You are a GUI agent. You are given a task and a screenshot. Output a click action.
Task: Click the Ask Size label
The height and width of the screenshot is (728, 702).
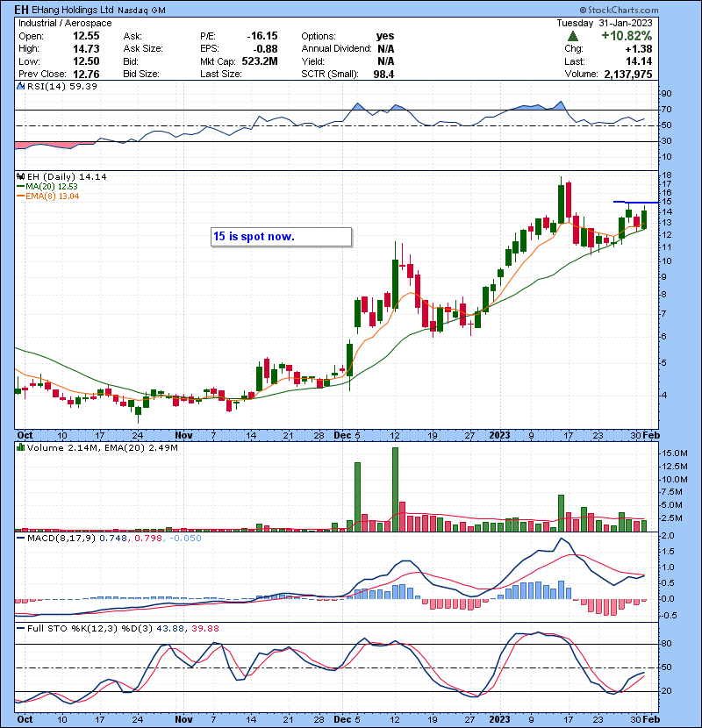[x=143, y=49]
